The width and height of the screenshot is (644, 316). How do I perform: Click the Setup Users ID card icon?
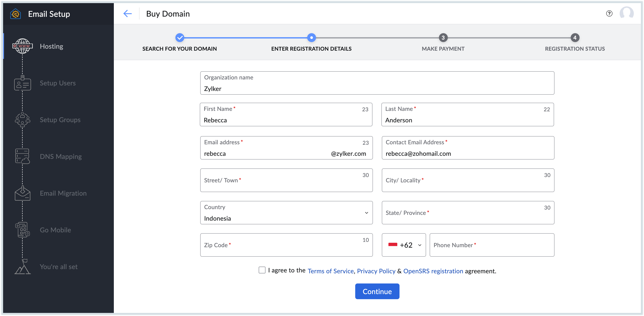click(x=23, y=83)
